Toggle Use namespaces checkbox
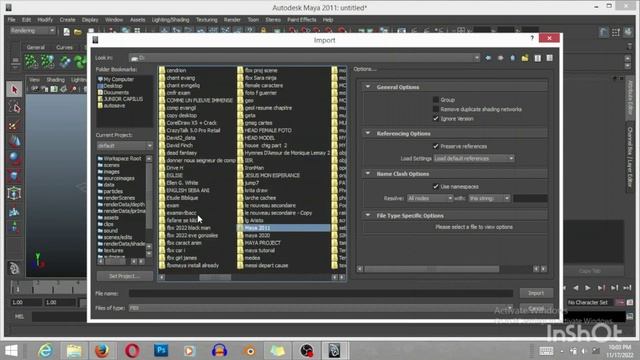The height and width of the screenshot is (360, 640). 436,187
